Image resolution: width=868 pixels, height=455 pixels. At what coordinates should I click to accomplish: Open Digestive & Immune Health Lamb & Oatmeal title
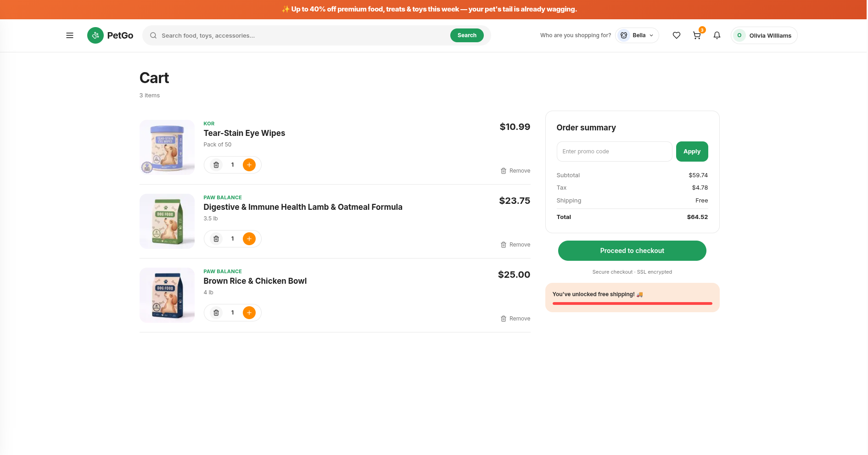coord(303,207)
